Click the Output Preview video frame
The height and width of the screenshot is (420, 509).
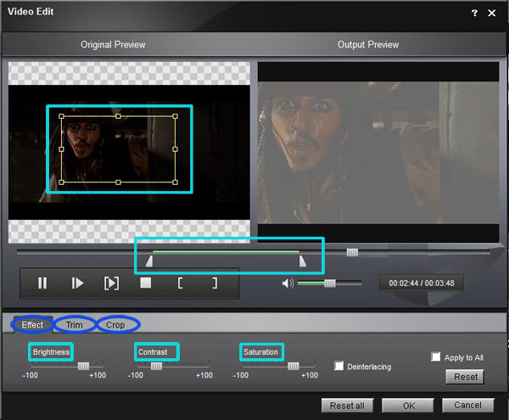(x=378, y=153)
